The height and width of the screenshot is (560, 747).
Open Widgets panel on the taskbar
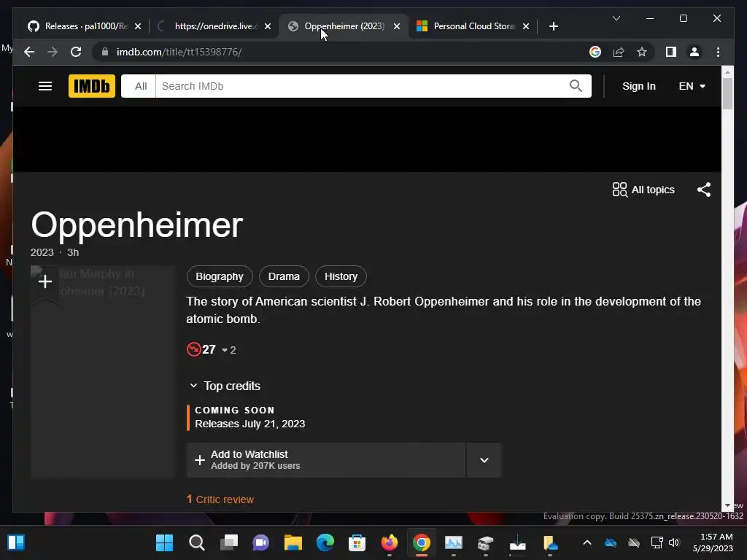[16, 542]
